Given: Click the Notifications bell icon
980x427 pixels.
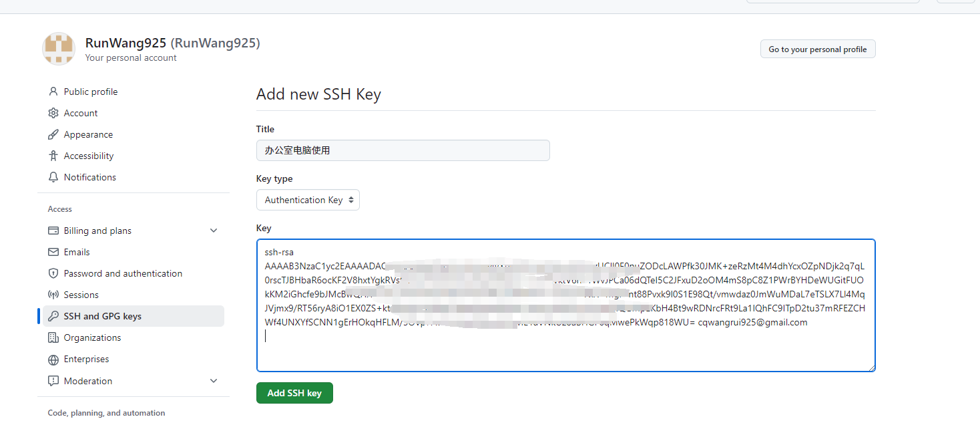Looking at the screenshot, I should pyautogui.click(x=53, y=177).
